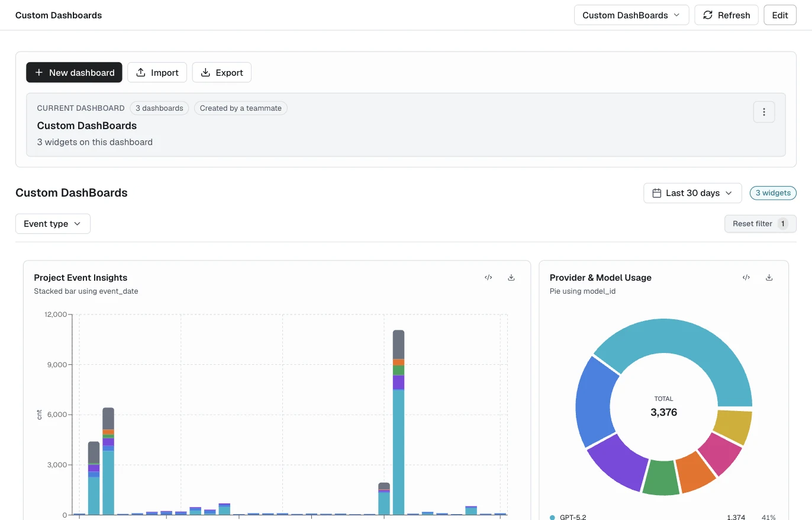Screen dimensions: 812x520
Task: Open the Event type filter dropdown
Action: [53, 224]
